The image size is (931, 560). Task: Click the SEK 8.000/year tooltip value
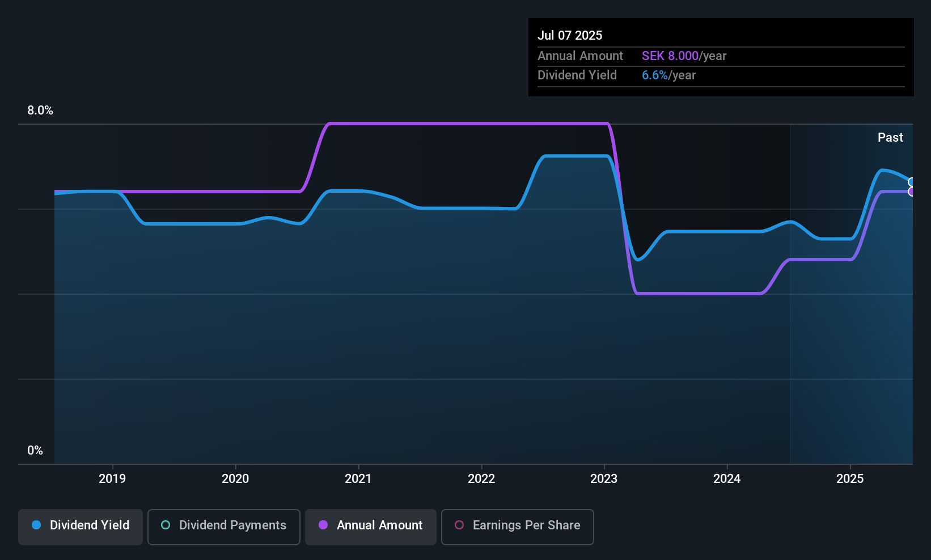(x=684, y=56)
